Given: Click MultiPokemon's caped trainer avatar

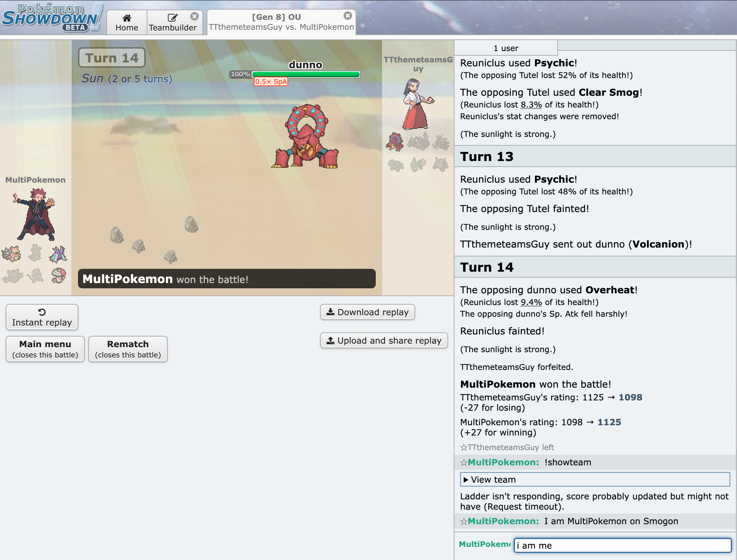Looking at the screenshot, I should point(34,214).
